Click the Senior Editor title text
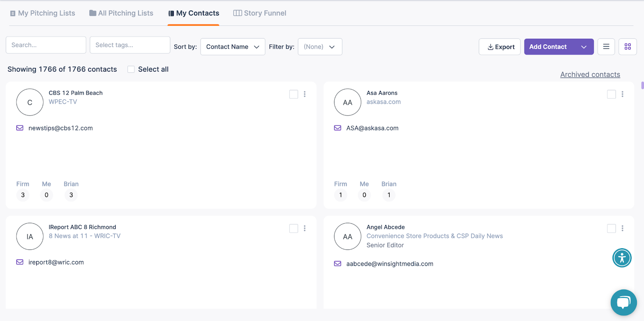This screenshot has height=321, width=644. 385,245
